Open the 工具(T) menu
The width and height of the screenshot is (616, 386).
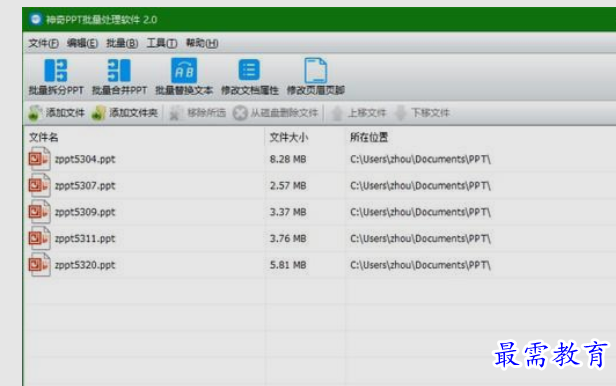(x=161, y=43)
